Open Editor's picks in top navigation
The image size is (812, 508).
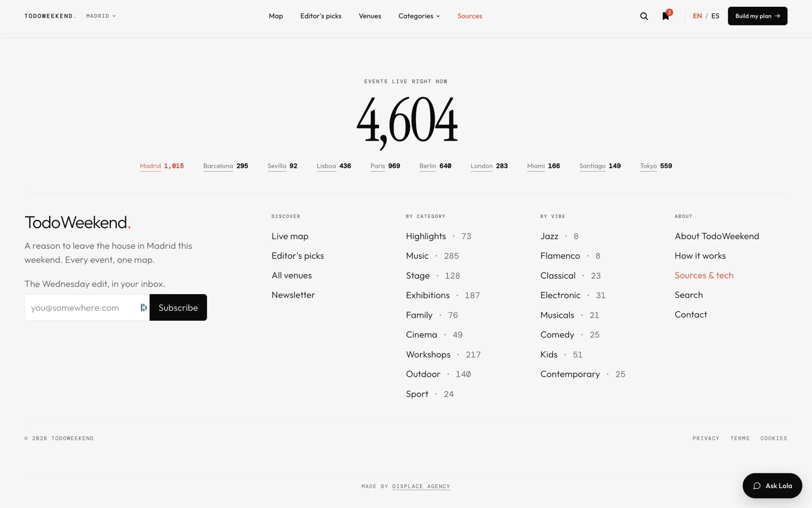321,16
